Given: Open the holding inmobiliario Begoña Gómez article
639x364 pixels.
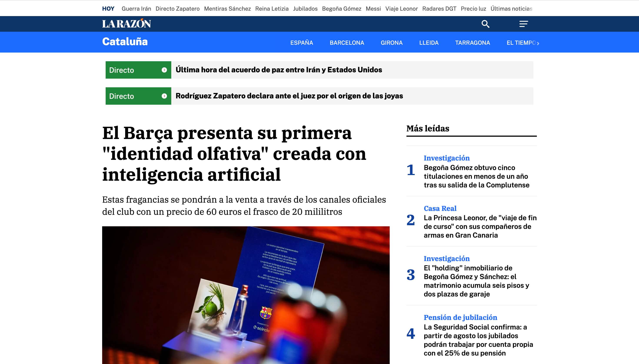Looking at the screenshot, I should click(476, 281).
